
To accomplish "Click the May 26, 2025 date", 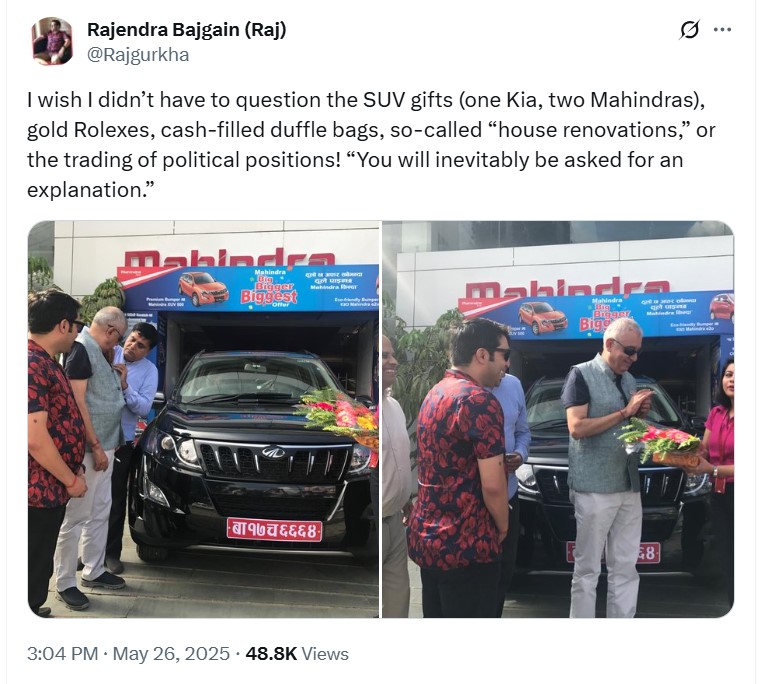I will (171, 654).
